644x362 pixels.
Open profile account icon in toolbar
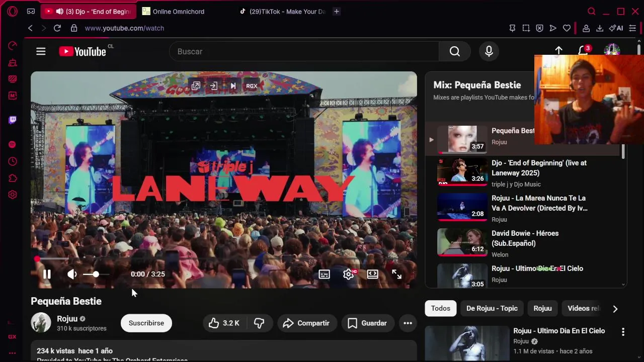coord(586,28)
